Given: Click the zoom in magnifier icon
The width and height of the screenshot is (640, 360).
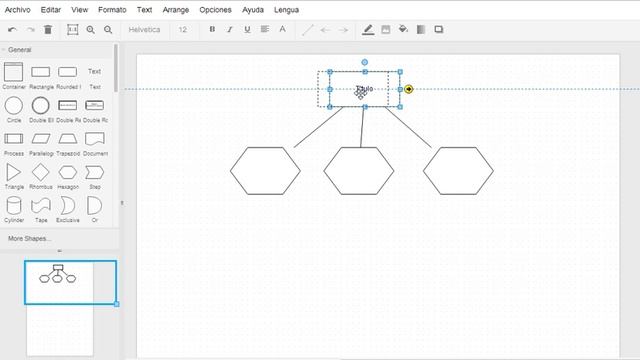Looking at the screenshot, I should [x=91, y=29].
